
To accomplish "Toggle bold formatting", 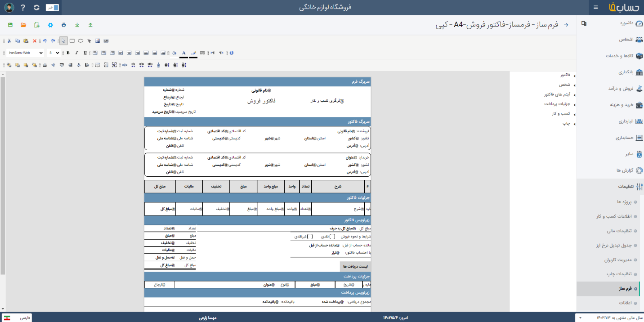I will (x=68, y=53).
